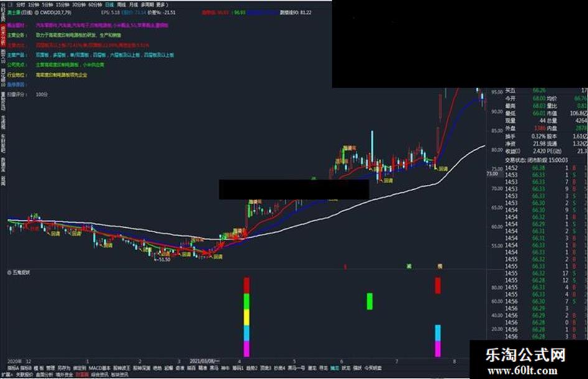Screen dimensions: 588x379
Task: Switch to 周线 weekly chart
Action: (121, 5)
